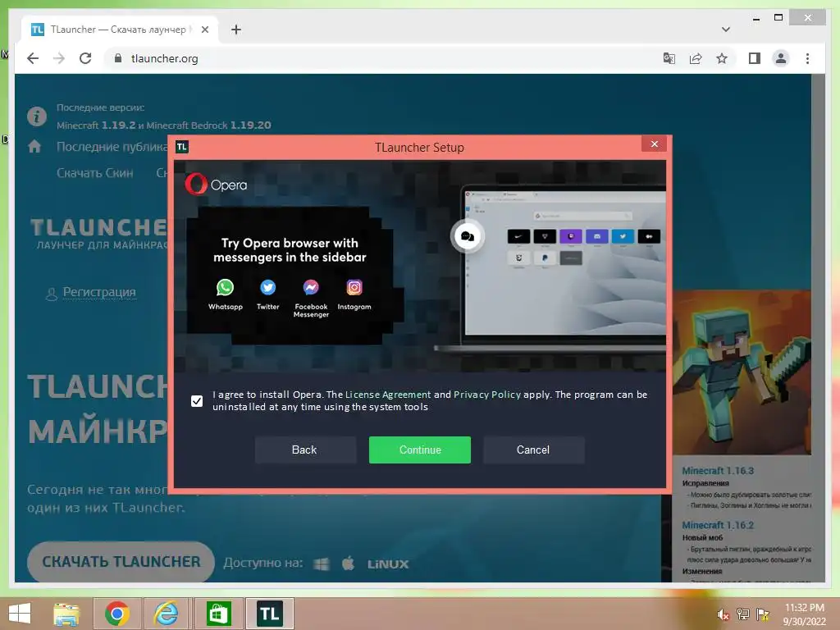Click Cancel in the TLauncher Setup dialog
The image size is (840, 630).
tap(533, 450)
